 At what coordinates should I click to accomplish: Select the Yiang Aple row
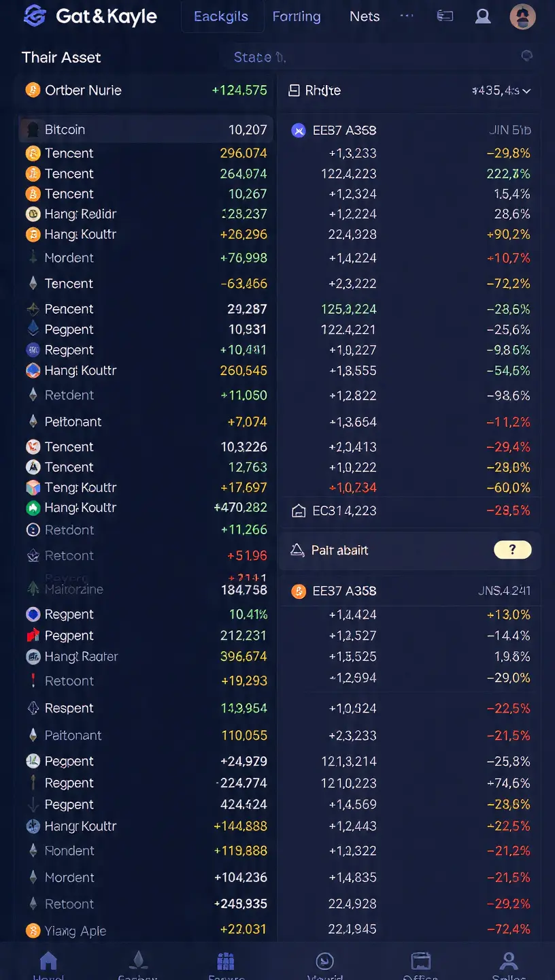pos(146,930)
